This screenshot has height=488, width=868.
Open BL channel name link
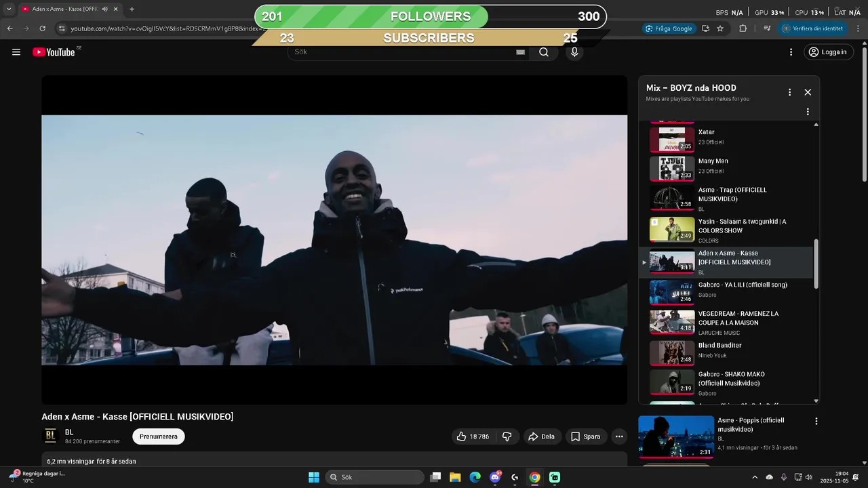click(69, 432)
